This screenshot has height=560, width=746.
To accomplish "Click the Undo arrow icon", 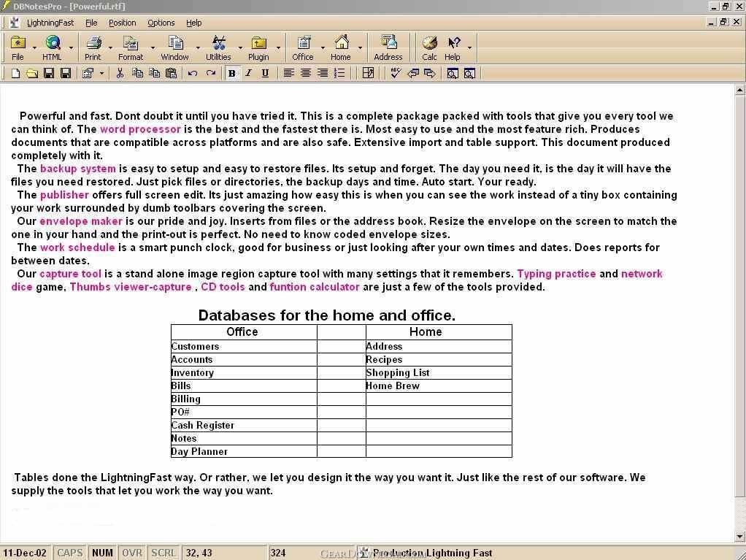I will point(193,73).
